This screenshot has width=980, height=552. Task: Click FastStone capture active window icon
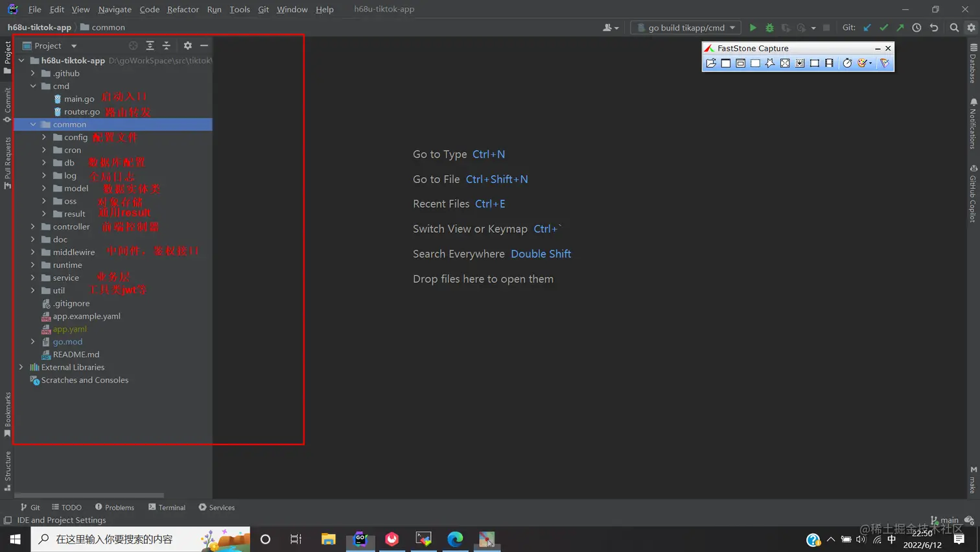726,63
